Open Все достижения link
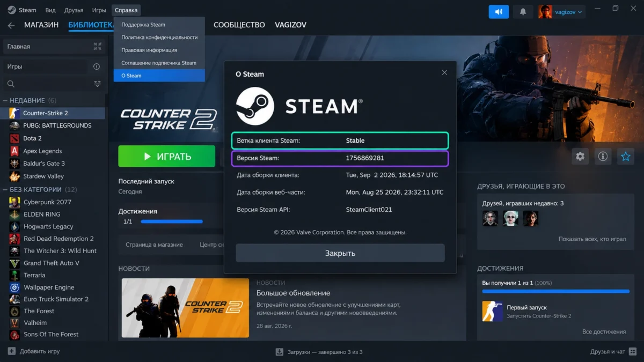This screenshot has width=644, height=362. point(604,332)
